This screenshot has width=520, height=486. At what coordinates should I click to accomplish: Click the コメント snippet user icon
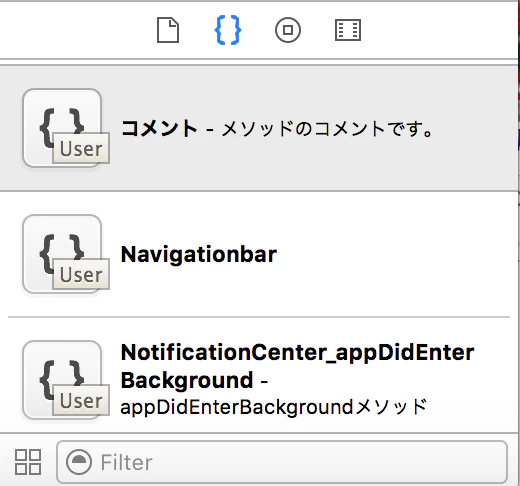click(65, 128)
